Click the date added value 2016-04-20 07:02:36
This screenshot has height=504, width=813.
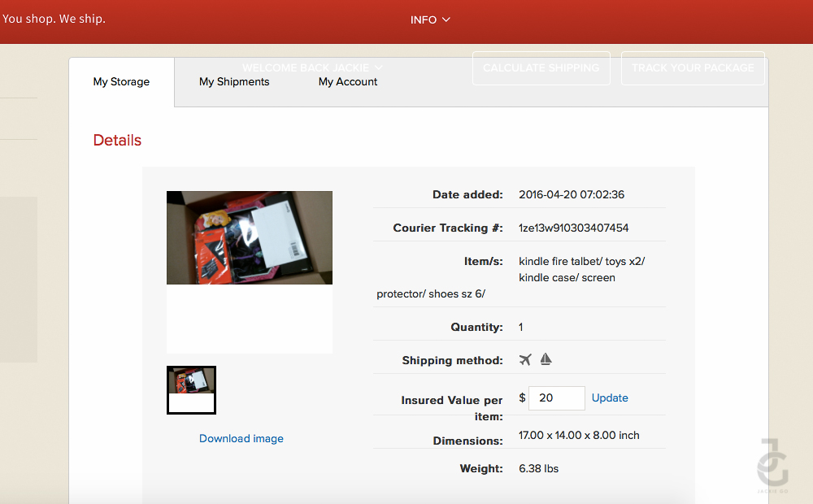tap(572, 195)
